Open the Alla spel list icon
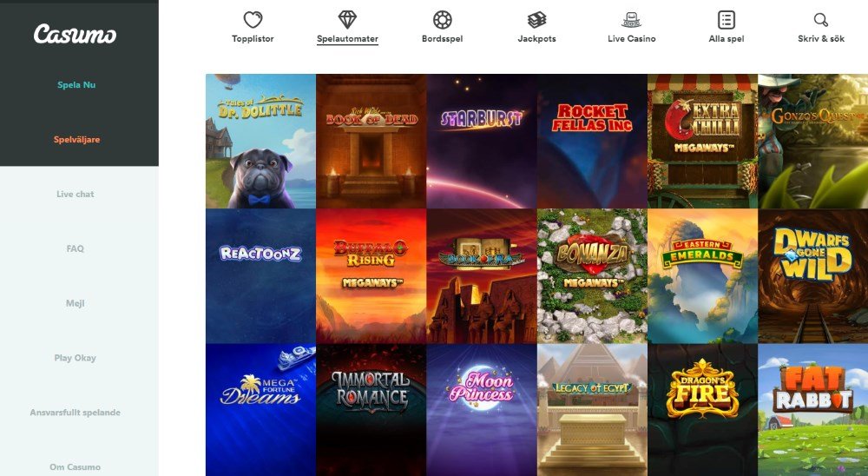The width and height of the screenshot is (868, 476). tap(727, 20)
